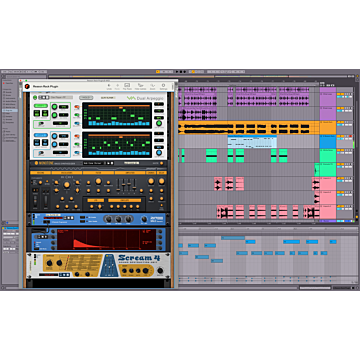Select light blue MIDI clip in Ableton arrangement
Image resolution: width=360 pixels, height=360 pixels.
252,142
